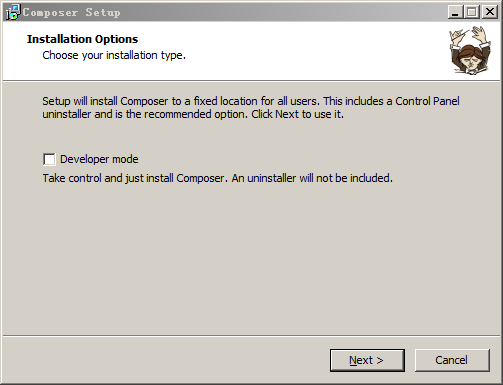This screenshot has height=385, width=503.
Task: Click the Composer Setup installer icon in title bar
Action: (x=13, y=12)
